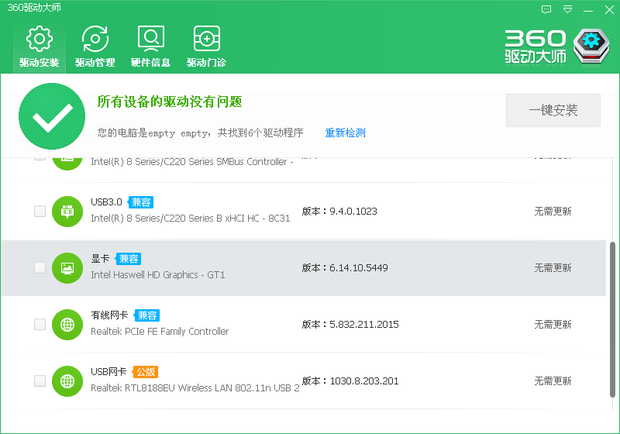The height and width of the screenshot is (434, 620).
Task: Select Intel Haswell HD Graphics - GT1 text
Action: tap(158, 275)
